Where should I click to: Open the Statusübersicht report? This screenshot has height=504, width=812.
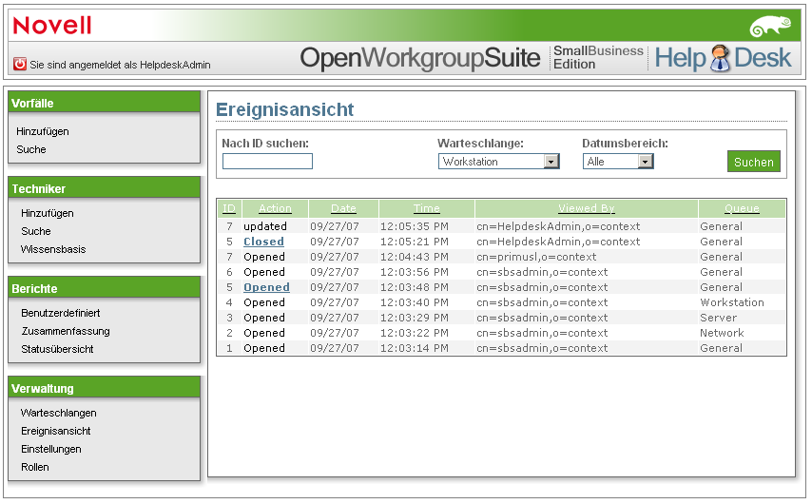point(57,349)
